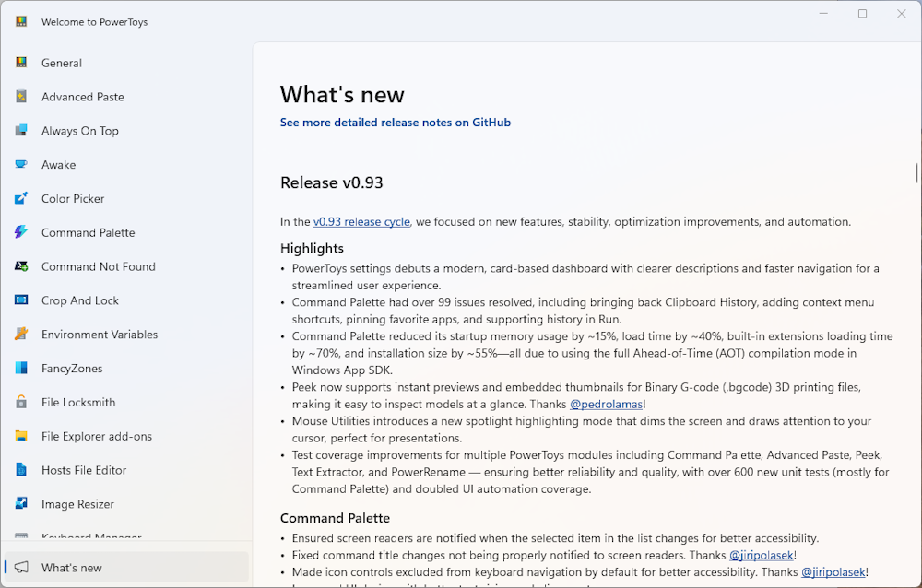Select the What's new navigation item
Viewport: 922px width, 588px height.
pos(125,568)
